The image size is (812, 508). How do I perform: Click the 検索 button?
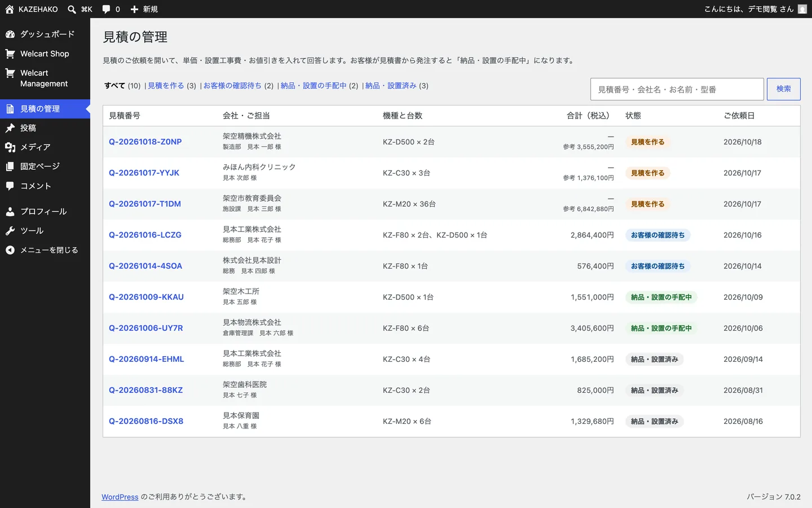(784, 89)
